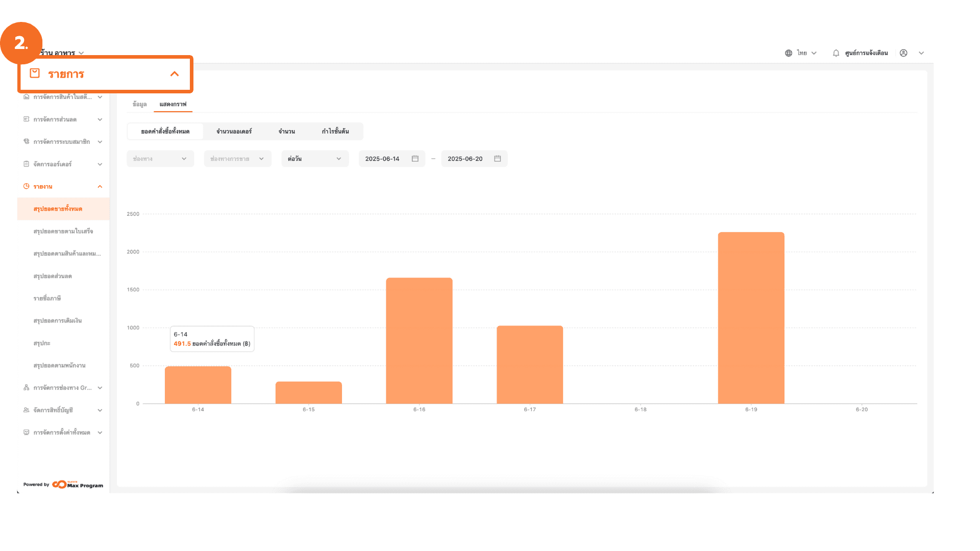Select the กำไรขั้นต้น metric tab
The image size is (980, 551).
[335, 132]
